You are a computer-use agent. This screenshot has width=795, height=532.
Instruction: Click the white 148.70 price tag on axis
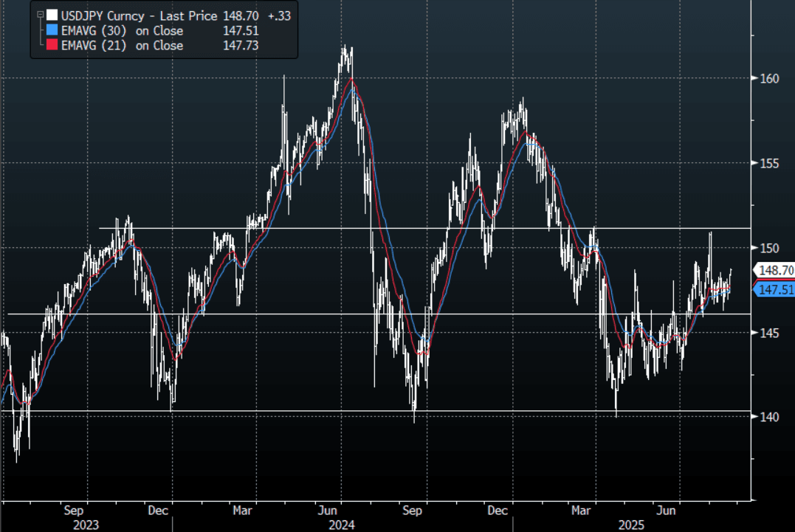pyautogui.click(x=774, y=270)
